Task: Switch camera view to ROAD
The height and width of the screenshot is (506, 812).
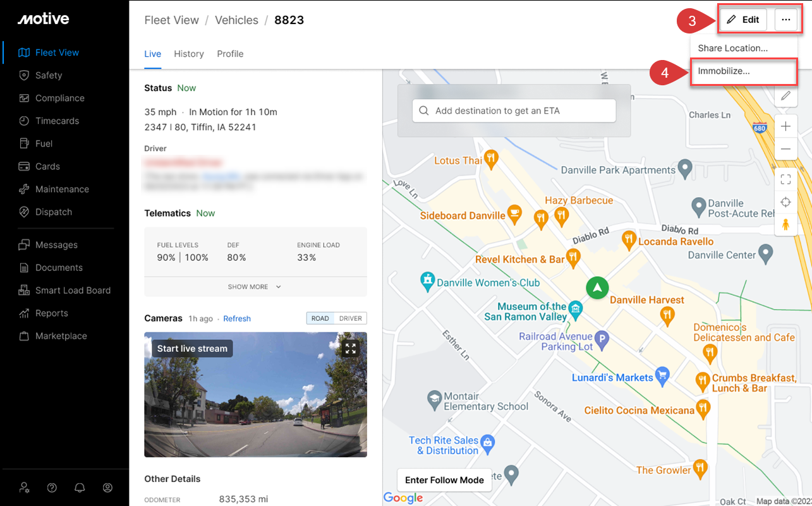Action: pyautogui.click(x=320, y=318)
